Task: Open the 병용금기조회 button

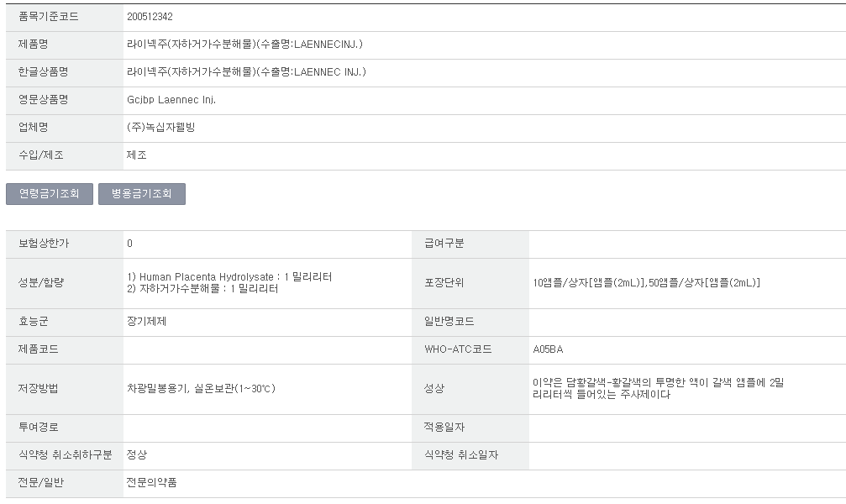Action: (142, 194)
